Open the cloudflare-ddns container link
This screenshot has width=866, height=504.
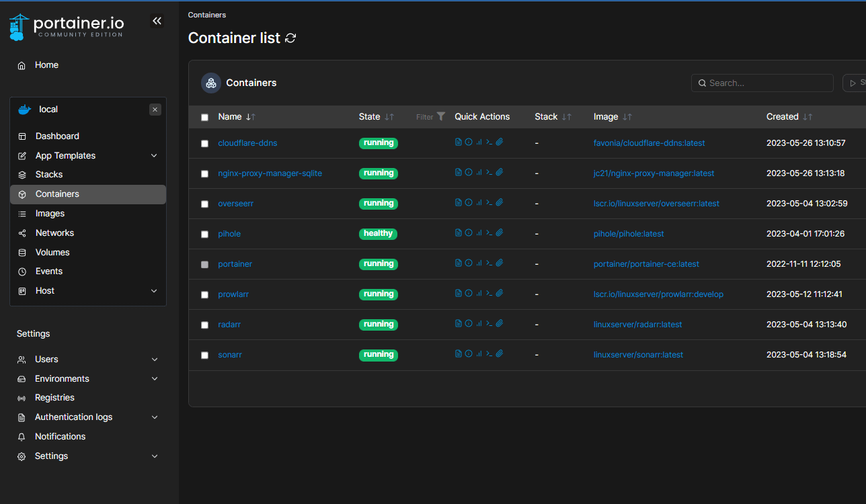(247, 143)
